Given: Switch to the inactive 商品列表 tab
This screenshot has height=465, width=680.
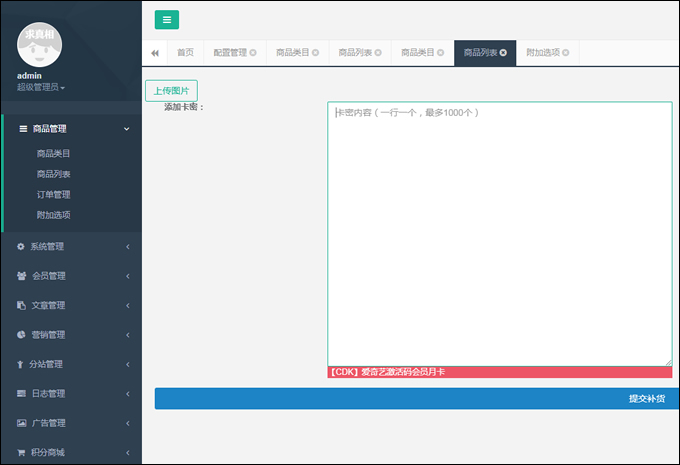Looking at the screenshot, I should pos(355,52).
